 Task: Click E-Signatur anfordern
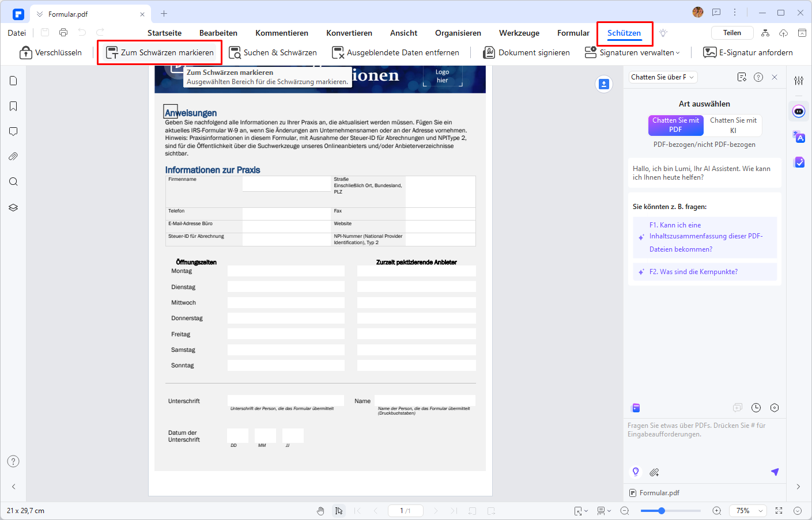748,52
